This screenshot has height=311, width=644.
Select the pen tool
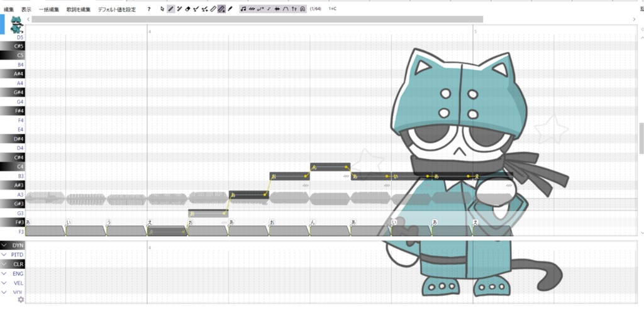coord(171,9)
